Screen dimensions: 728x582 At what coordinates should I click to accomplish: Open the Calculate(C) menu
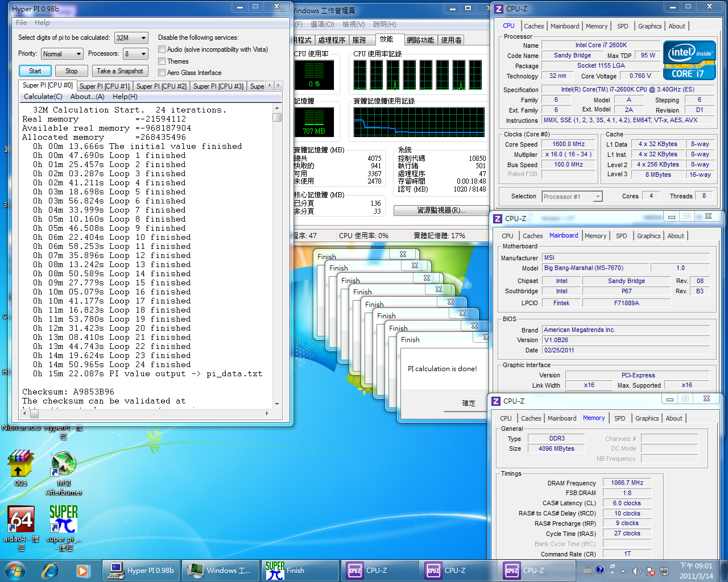point(43,97)
